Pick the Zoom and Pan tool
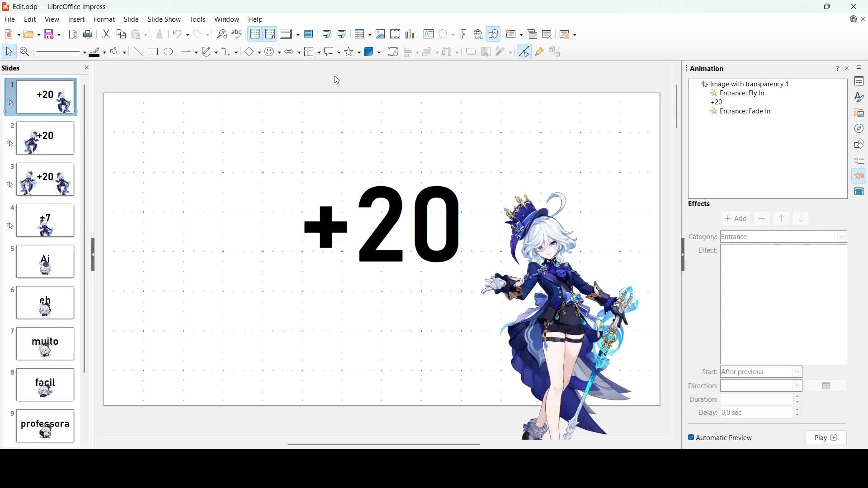 tap(25, 52)
